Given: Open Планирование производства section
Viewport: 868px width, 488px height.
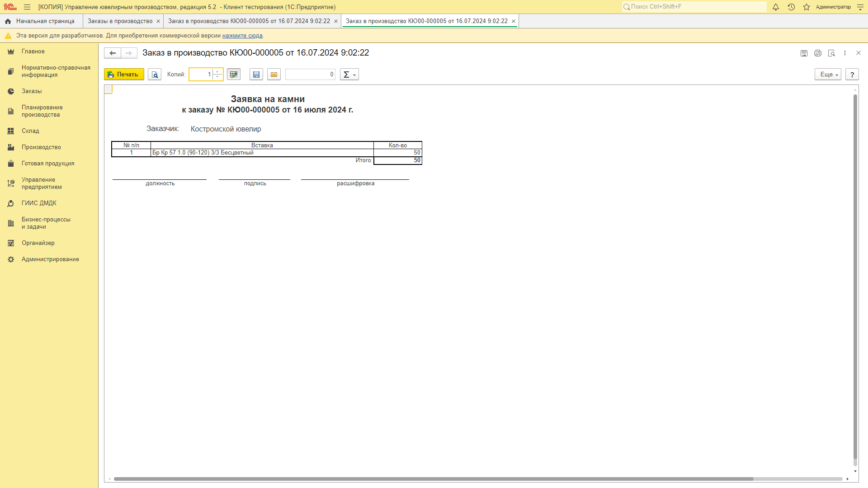Looking at the screenshot, I should pos(49,111).
